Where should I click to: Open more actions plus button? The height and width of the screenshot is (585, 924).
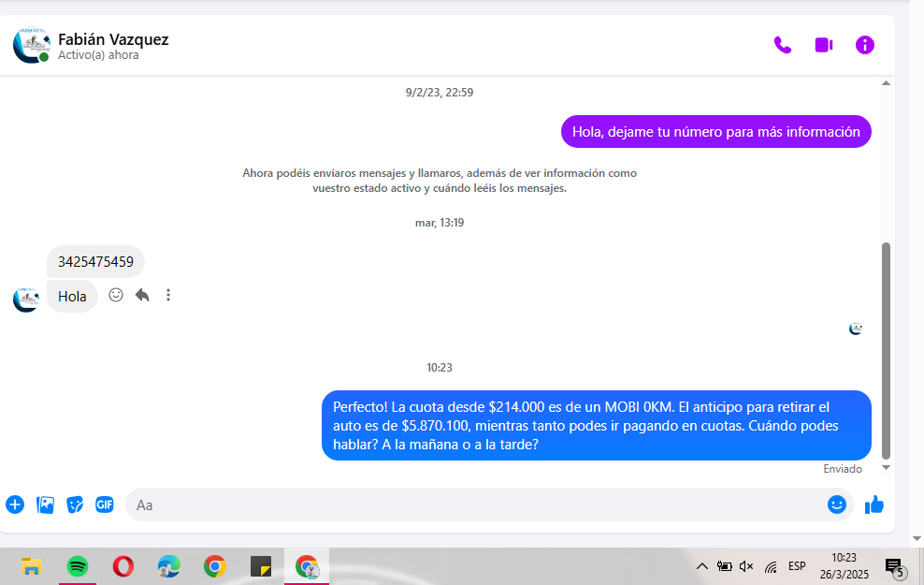(15, 505)
